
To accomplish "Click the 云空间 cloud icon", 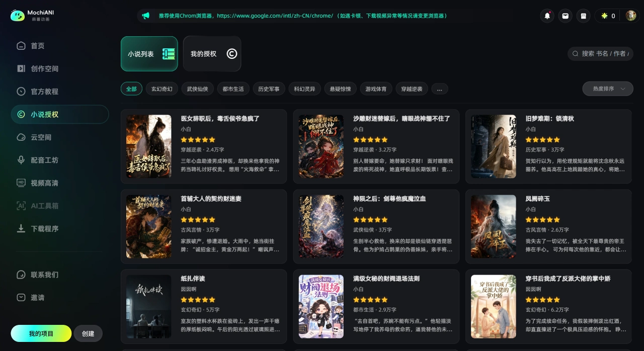I will tap(21, 137).
